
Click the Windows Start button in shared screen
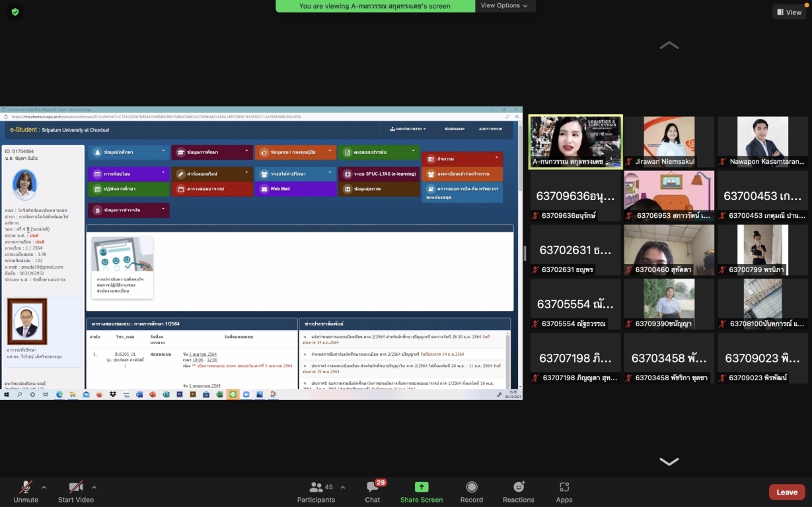coord(5,394)
